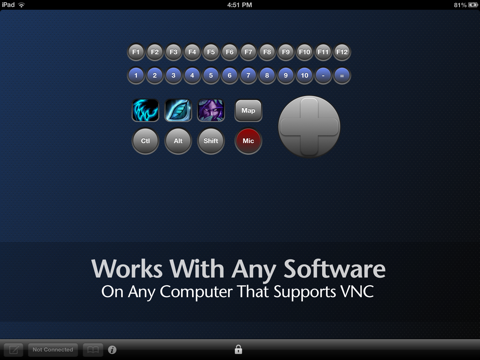Click the Not Connected status button
480x360 pixels.
pyautogui.click(x=53, y=350)
